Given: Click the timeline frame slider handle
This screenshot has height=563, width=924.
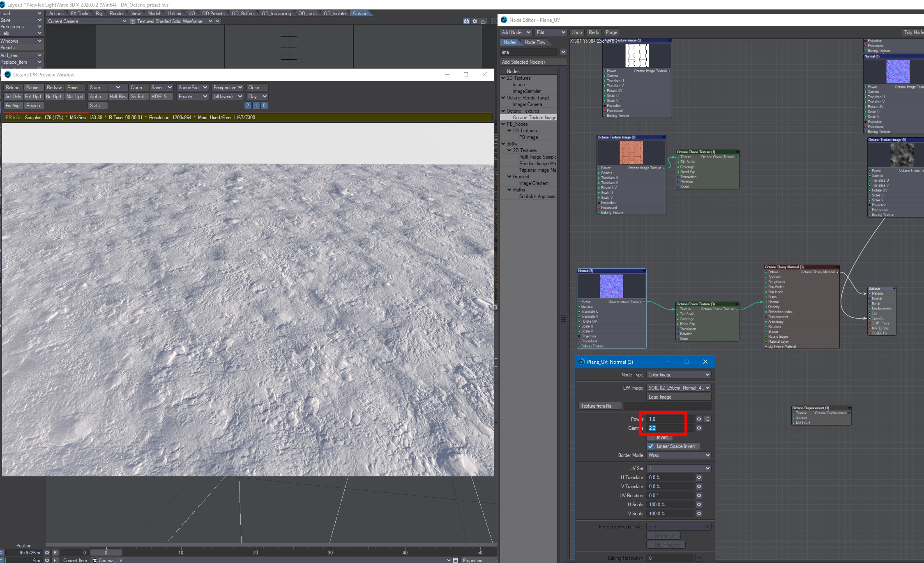Looking at the screenshot, I should (x=106, y=553).
